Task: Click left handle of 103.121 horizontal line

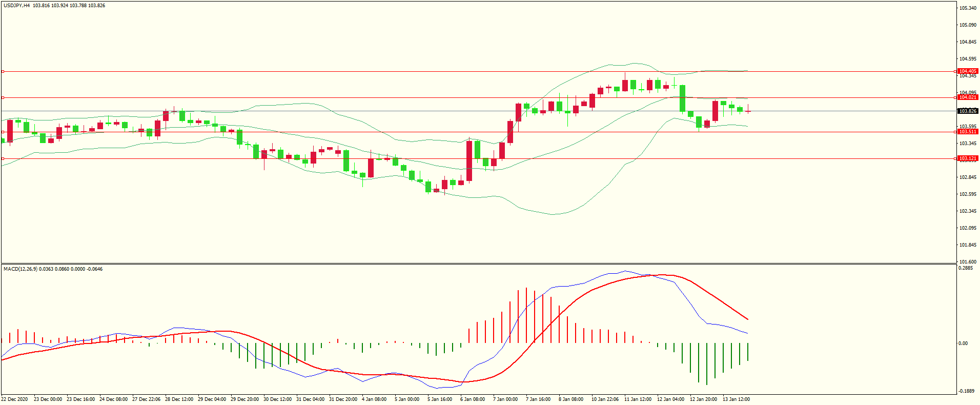Action: click(3, 158)
